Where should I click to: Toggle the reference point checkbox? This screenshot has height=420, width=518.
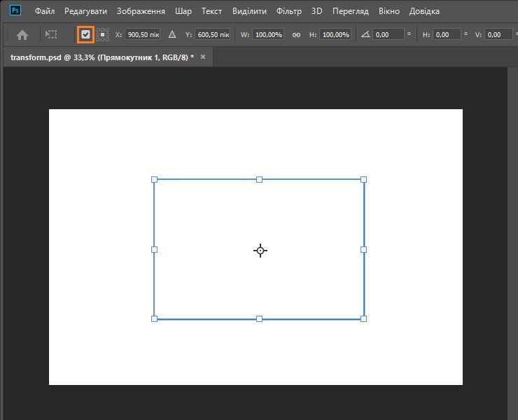click(85, 34)
